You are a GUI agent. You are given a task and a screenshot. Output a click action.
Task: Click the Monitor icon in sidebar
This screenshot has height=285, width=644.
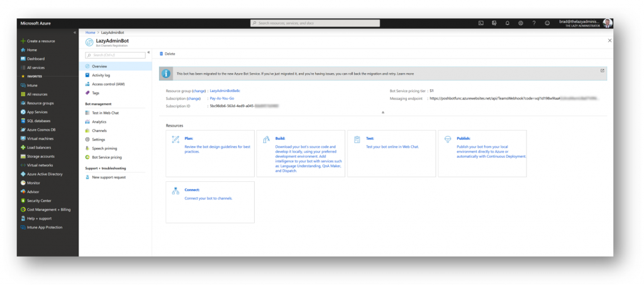(x=23, y=182)
